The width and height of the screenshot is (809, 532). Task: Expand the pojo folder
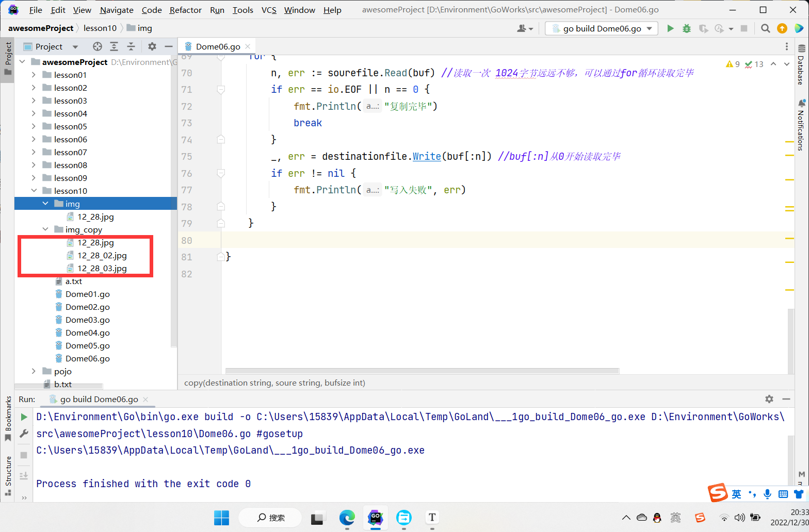click(x=34, y=371)
